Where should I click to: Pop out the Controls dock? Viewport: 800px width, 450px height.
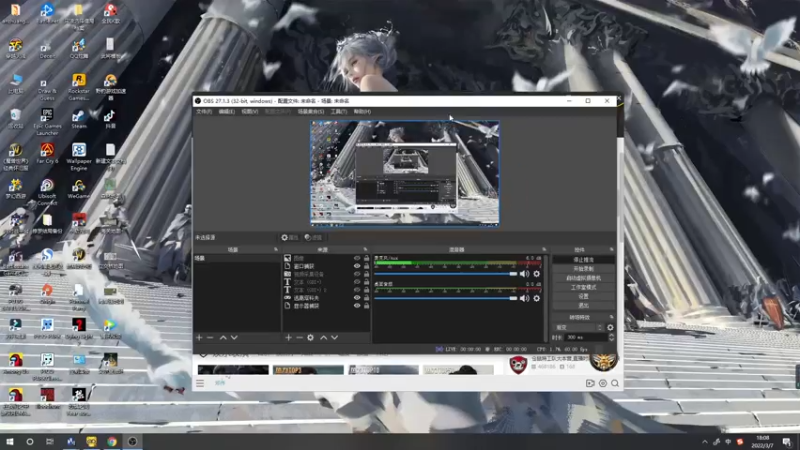(611, 249)
